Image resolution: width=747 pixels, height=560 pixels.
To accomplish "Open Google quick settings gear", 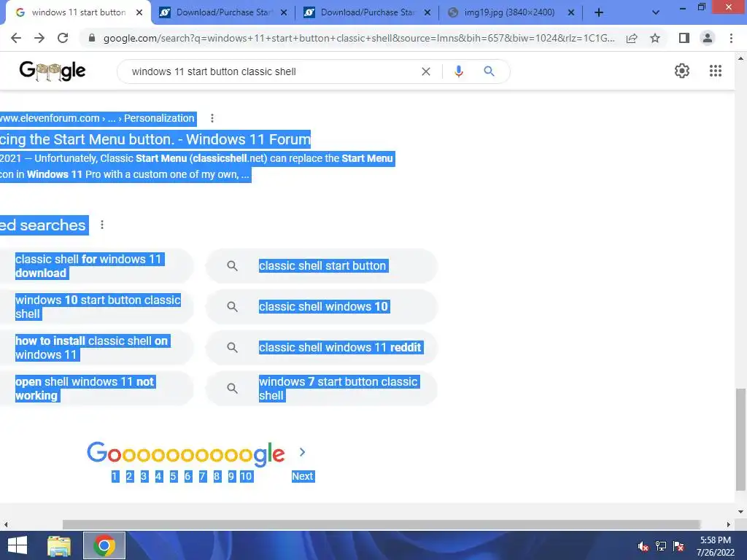I will [682, 71].
